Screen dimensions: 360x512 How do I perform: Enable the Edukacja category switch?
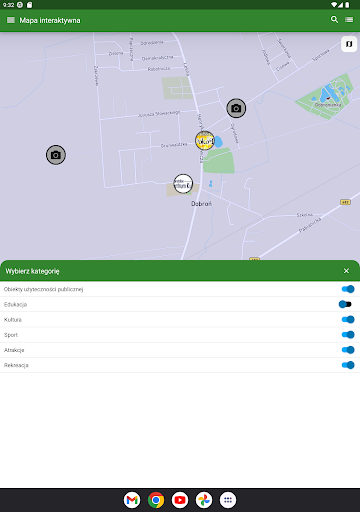coord(345,304)
